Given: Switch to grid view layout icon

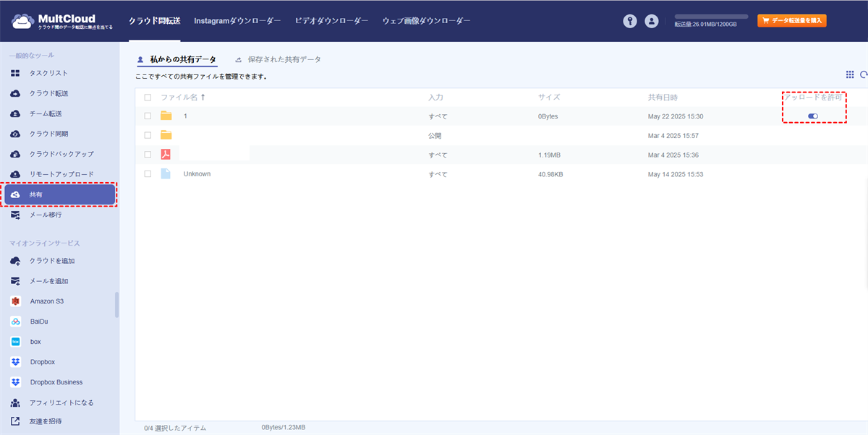Looking at the screenshot, I should pos(850,74).
